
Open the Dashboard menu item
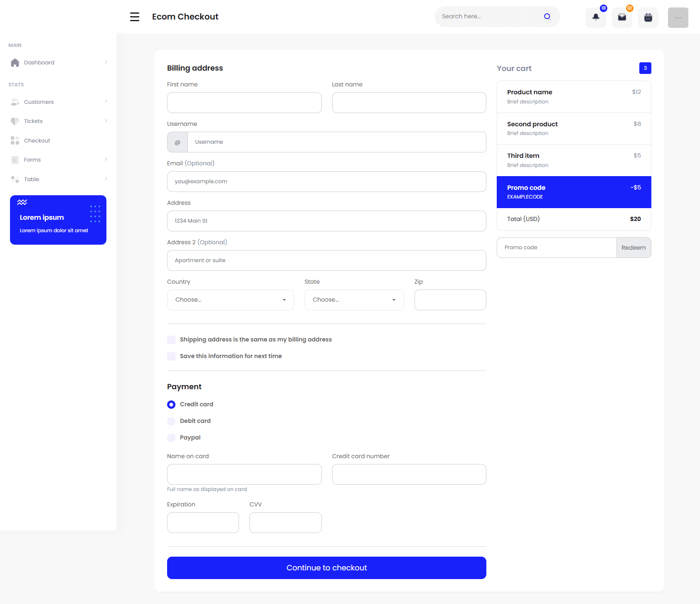[39, 62]
